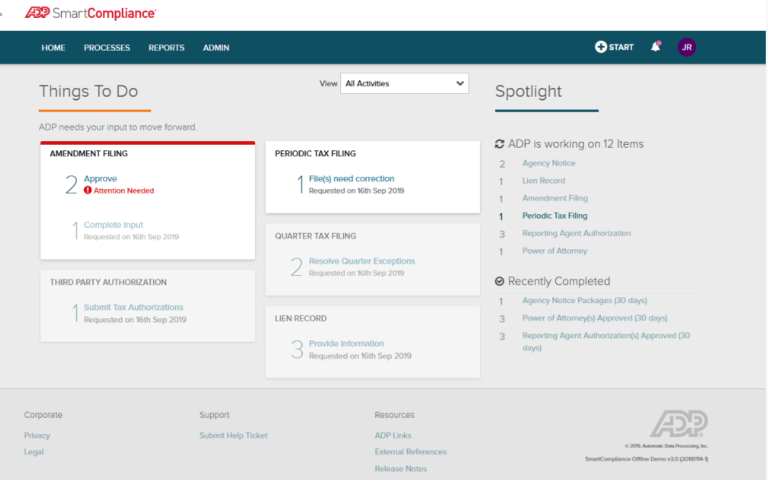Click the PERIODIC TAX FILING card title
Viewport: 768px width, 480px height.
(315, 153)
